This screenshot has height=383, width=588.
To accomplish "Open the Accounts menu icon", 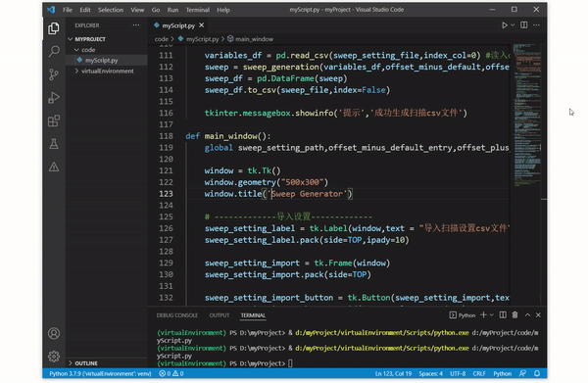I will (x=54, y=333).
